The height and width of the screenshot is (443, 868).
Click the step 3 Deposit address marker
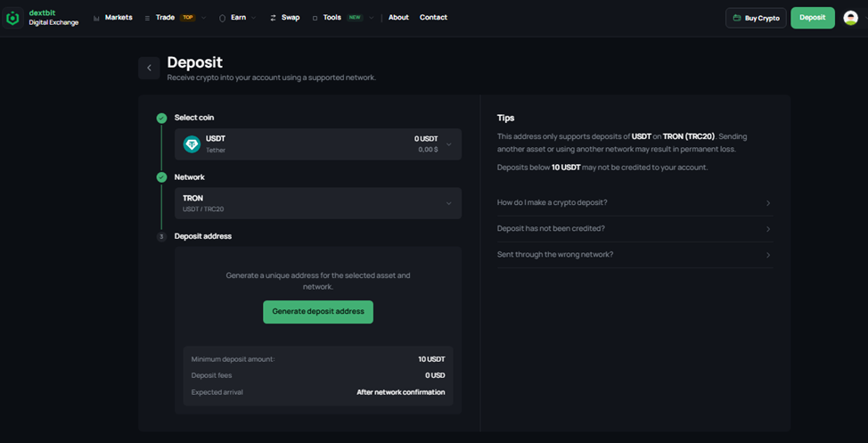161,236
